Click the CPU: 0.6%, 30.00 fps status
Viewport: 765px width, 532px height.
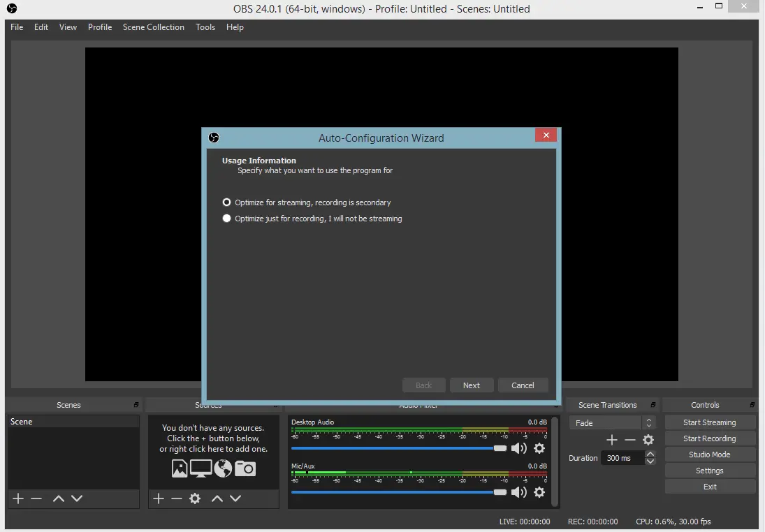(673, 522)
